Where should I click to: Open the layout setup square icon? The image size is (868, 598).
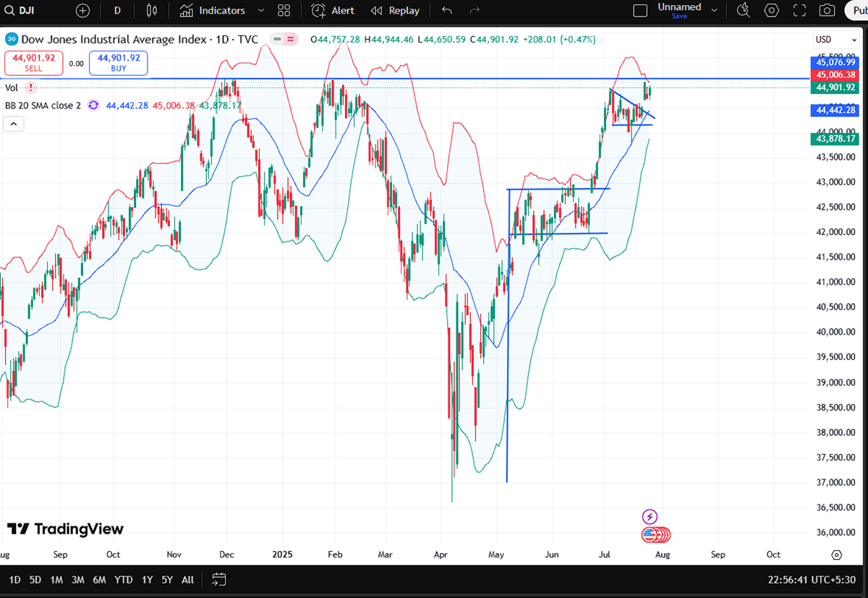point(639,11)
